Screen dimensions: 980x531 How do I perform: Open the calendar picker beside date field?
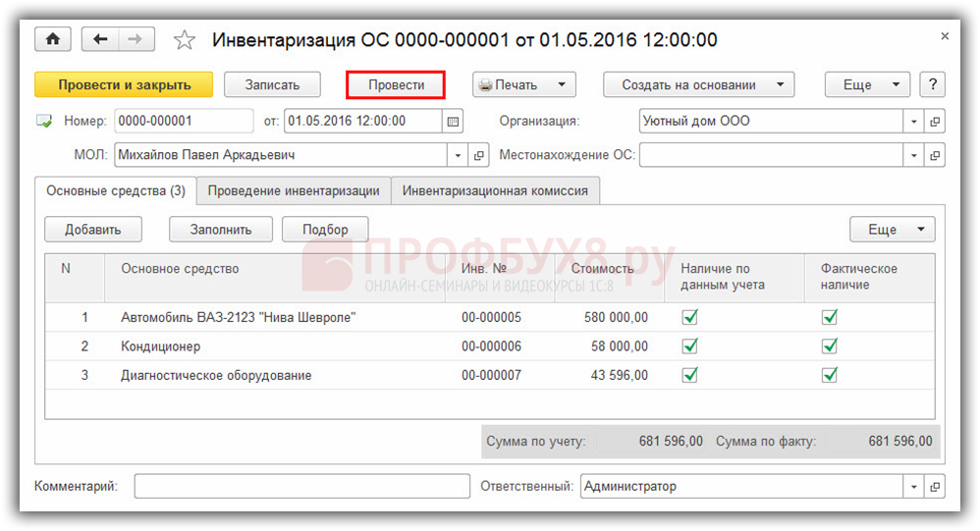pyautogui.click(x=453, y=122)
